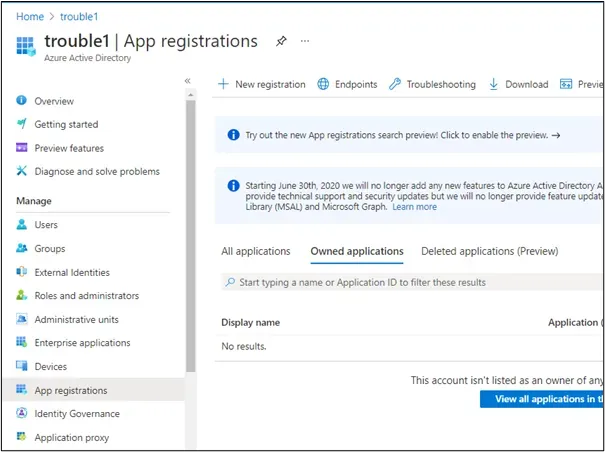Click the Groups icon
The height and width of the screenshot is (452, 605).
point(22,248)
